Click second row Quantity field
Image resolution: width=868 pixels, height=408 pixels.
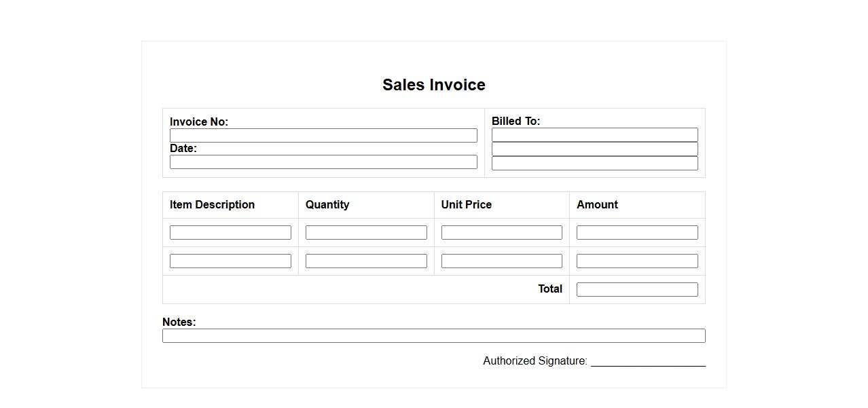pyautogui.click(x=366, y=261)
